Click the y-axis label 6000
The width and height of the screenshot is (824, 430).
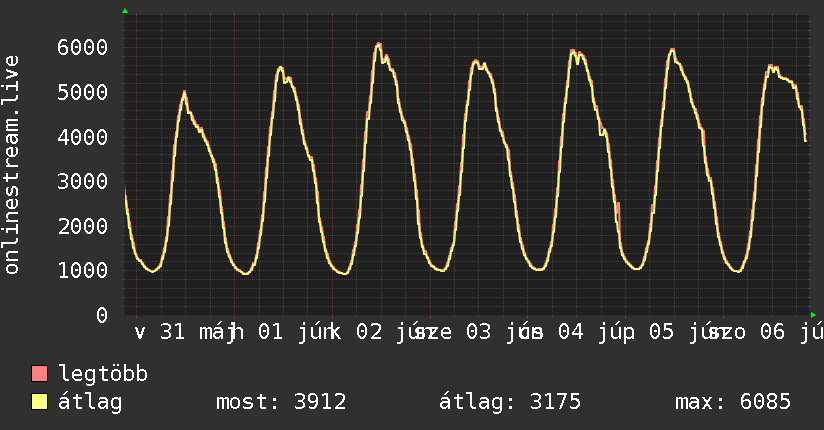pyautogui.click(x=83, y=47)
